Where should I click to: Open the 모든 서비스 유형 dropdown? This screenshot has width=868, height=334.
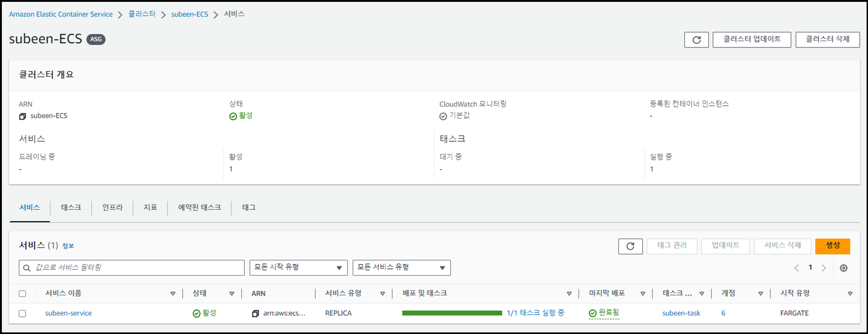[x=401, y=268]
